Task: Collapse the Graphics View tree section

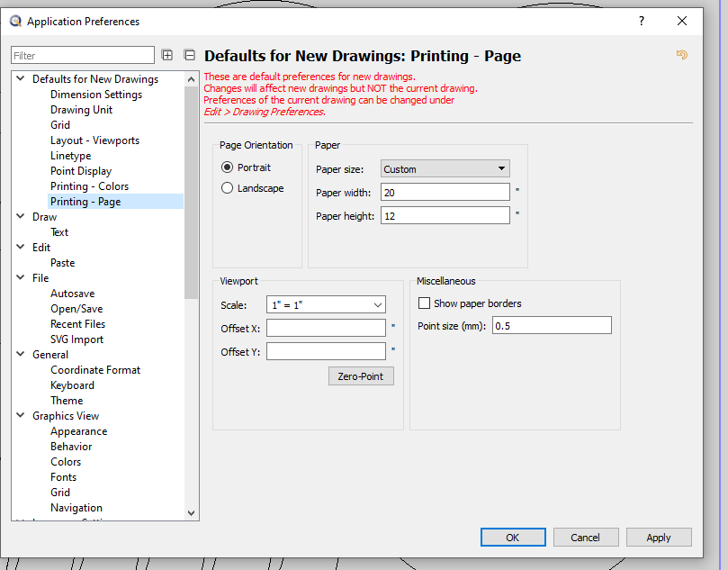Action: point(21,416)
